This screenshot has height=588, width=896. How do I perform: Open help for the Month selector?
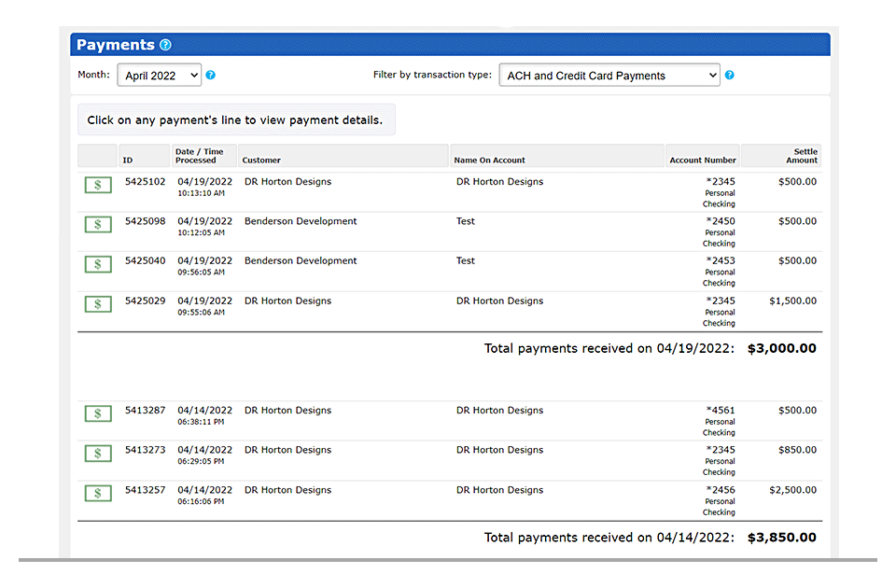click(210, 74)
